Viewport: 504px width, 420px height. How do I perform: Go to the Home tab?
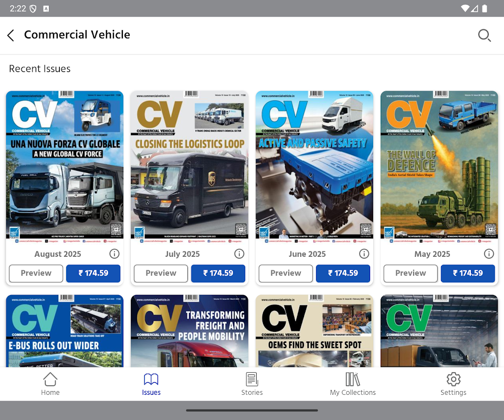click(x=50, y=384)
